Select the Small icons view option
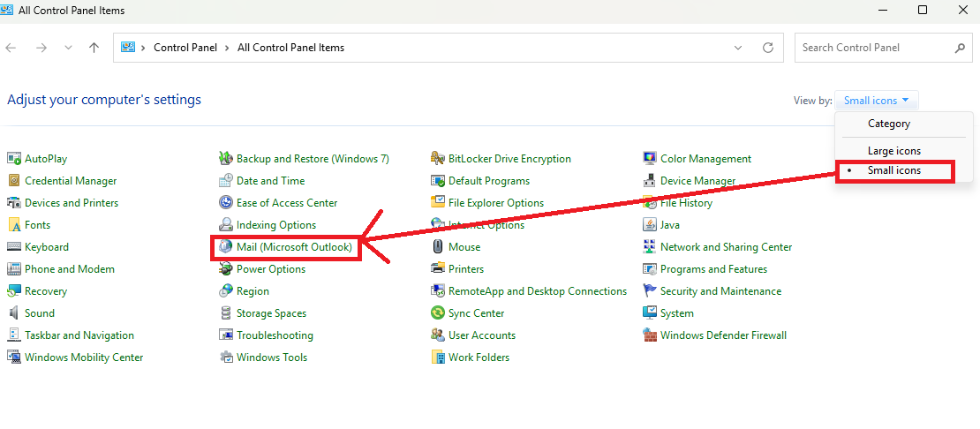Image resolution: width=980 pixels, height=429 pixels. click(x=893, y=170)
